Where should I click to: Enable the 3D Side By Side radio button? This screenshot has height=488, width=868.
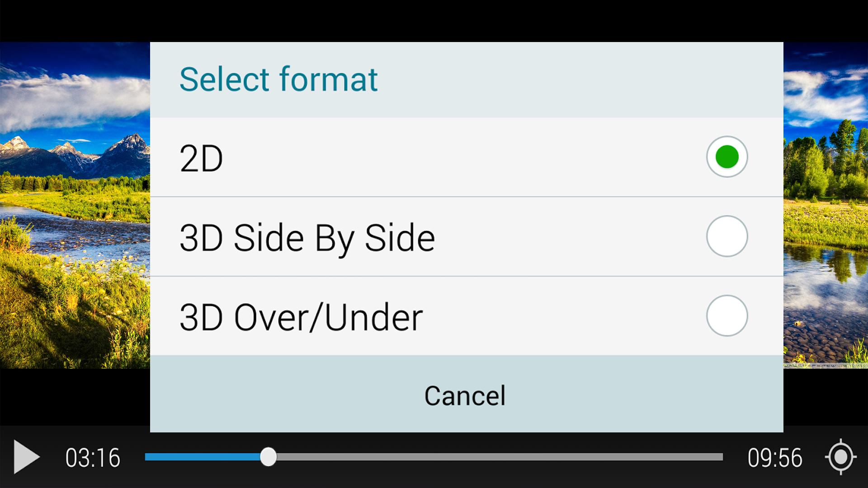pyautogui.click(x=727, y=236)
